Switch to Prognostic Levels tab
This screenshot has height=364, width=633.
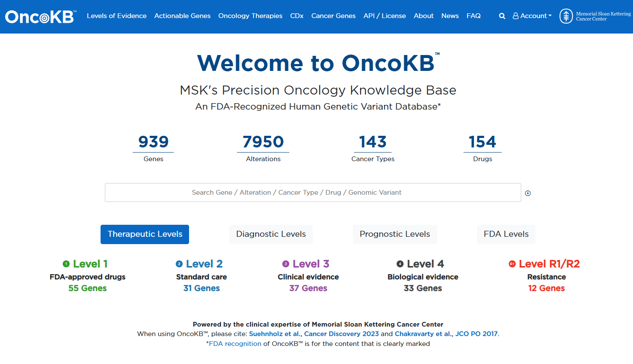tap(394, 234)
